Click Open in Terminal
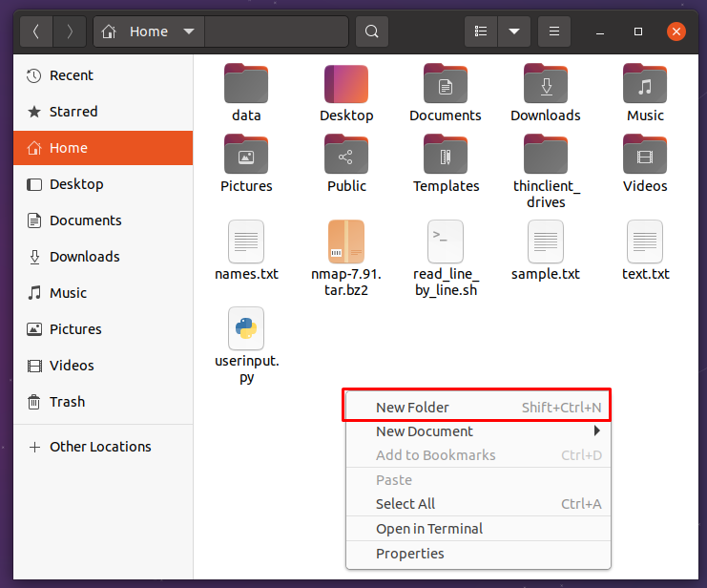 478,529
